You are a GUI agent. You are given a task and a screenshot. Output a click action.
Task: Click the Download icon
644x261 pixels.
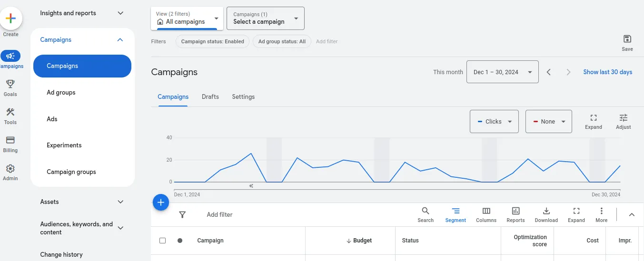click(x=546, y=211)
